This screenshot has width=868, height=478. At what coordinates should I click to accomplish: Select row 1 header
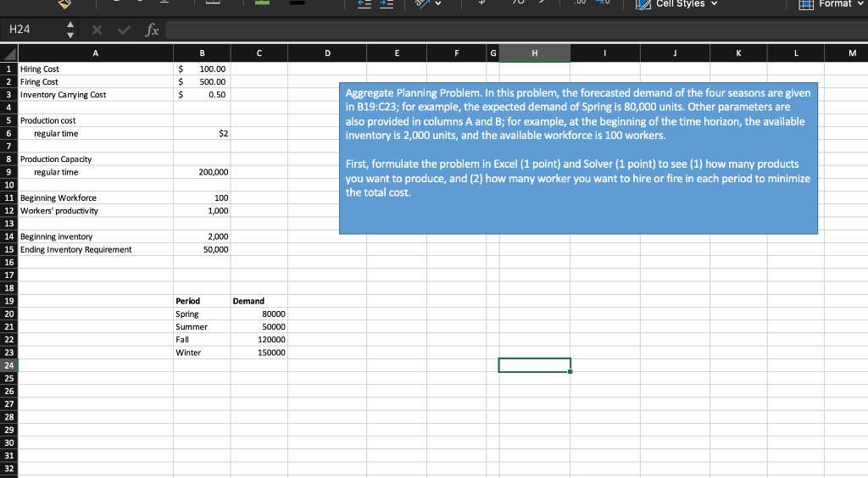coord(8,69)
